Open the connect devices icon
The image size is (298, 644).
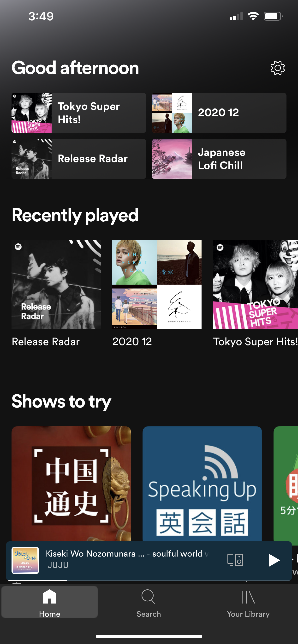point(235,560)
